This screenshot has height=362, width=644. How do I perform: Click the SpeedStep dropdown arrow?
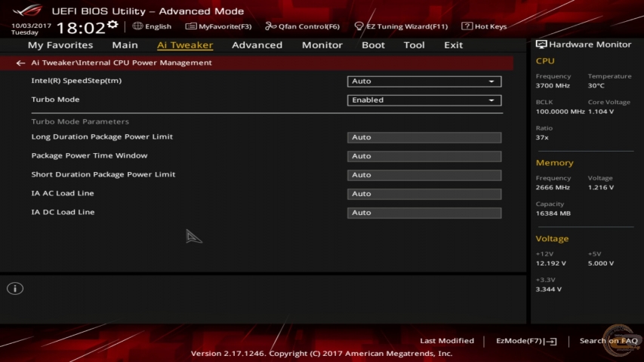[x=491, y=81]
